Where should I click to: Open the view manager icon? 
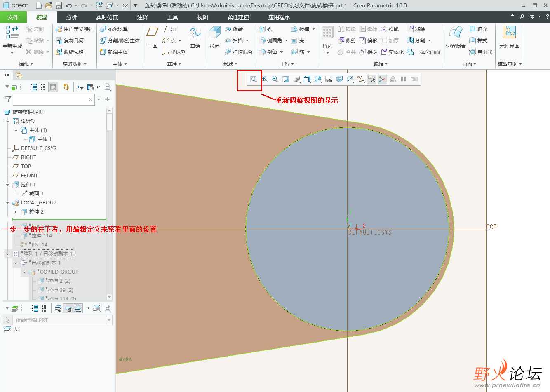coord(329,79)
